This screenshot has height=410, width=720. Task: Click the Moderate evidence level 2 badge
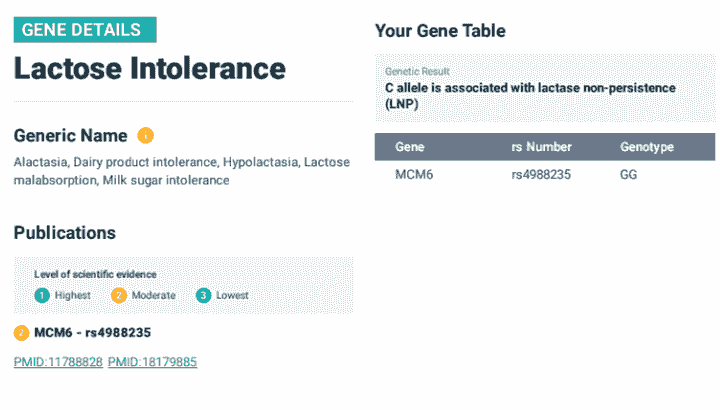[119, 295]
